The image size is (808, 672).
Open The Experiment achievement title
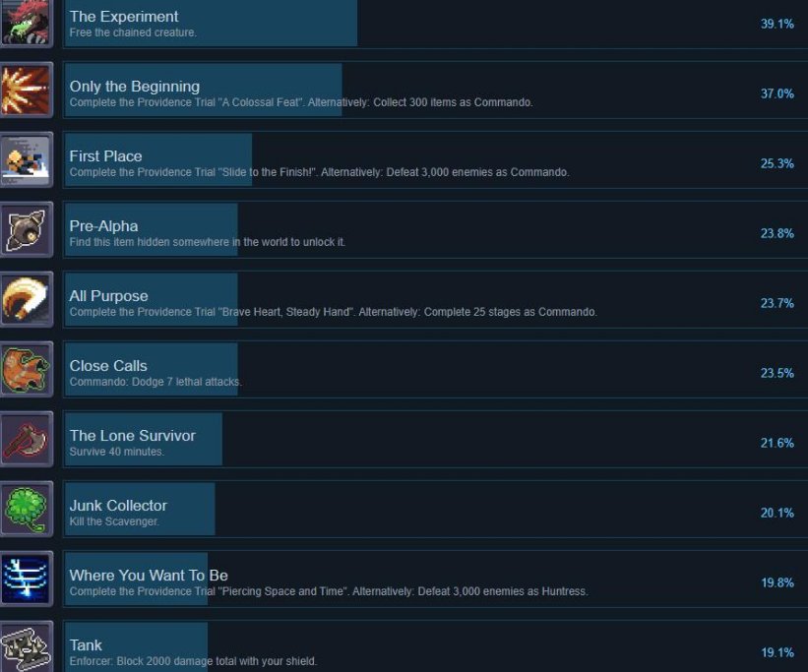pyautogui.click(x=124, y=17)
